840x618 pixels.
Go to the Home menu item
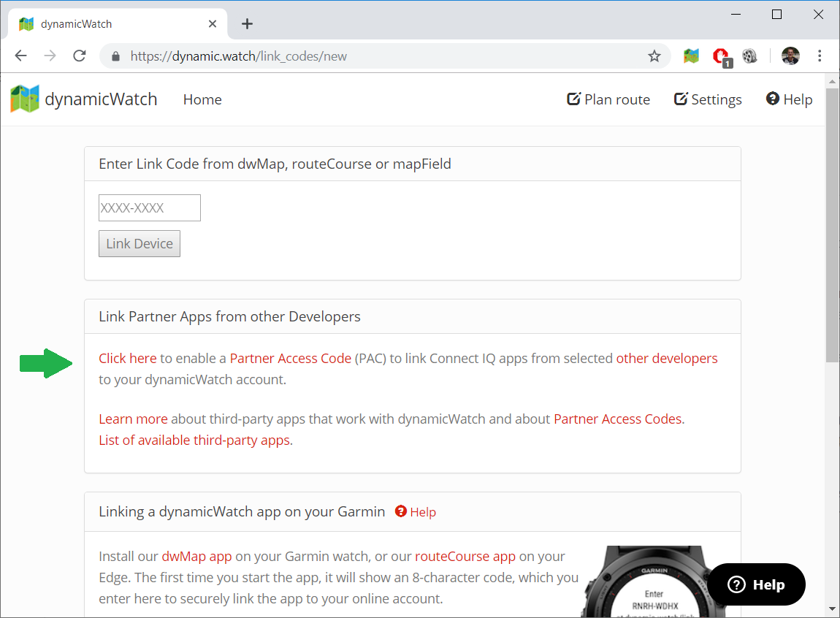tap(202, 100)
